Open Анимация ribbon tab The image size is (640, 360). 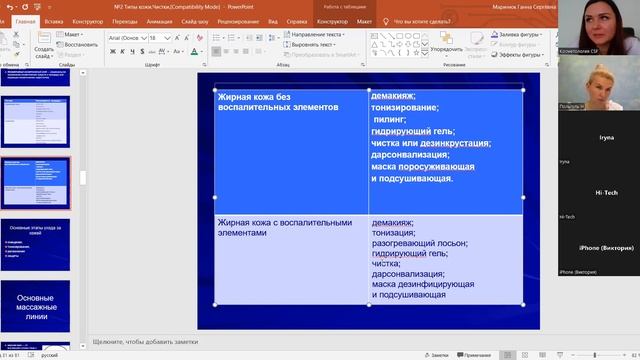tap(159, 22)
